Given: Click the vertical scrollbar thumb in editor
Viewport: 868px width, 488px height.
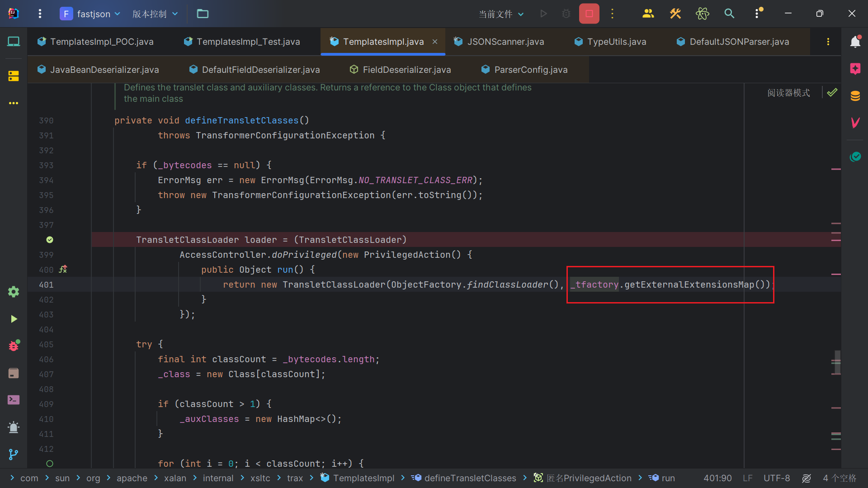Looking at the screenshot, I should coord(837,362).
